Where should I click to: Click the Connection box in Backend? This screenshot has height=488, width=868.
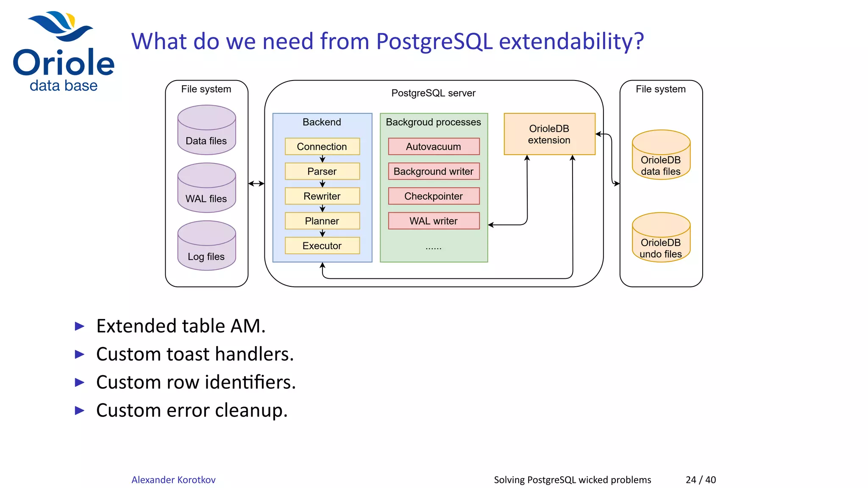(x=322, y=147)
